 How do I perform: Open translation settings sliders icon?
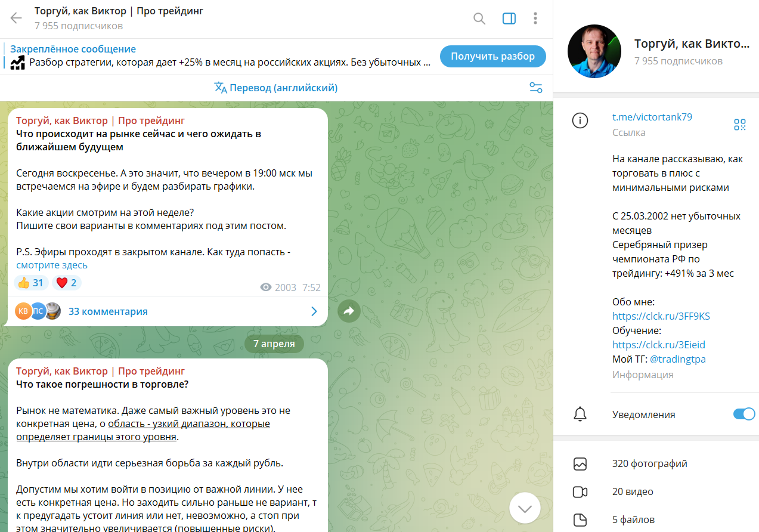[x=536, y=88]
